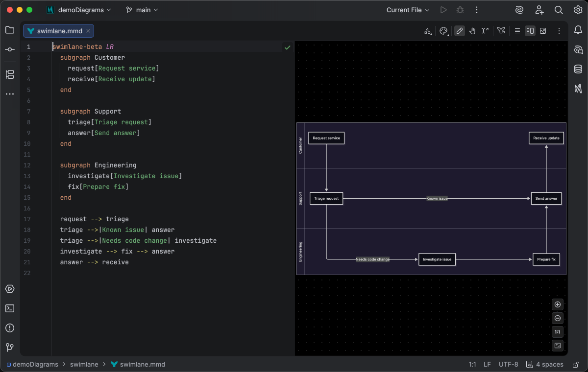This screenshot has height=372, width=588.
Task: Click the Send answer diagram node
Action: tap(546, 199)
